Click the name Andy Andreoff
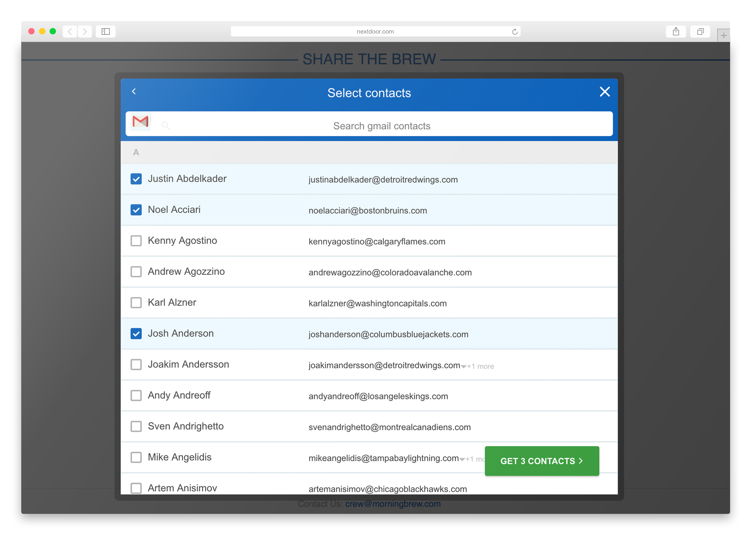The height and width of the screenshot is (547, 756). click(179, 395)
